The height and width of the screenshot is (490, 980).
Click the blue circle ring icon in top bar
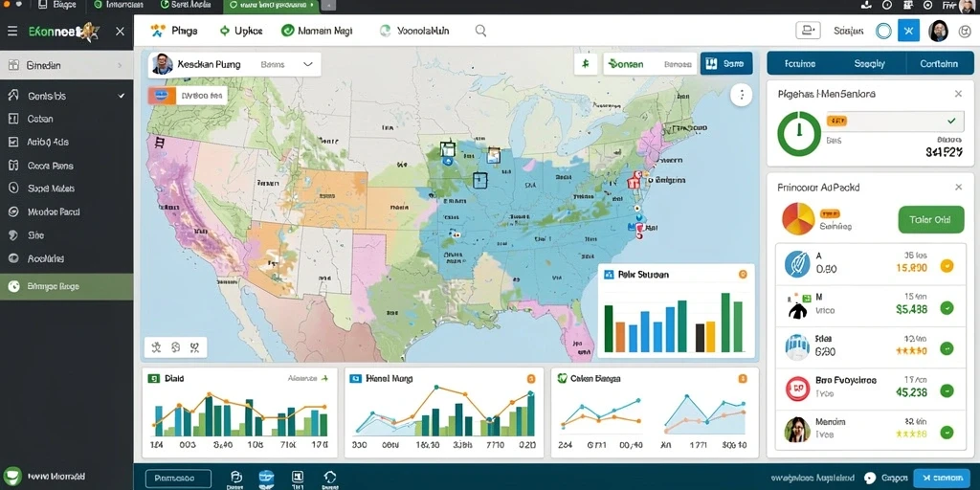click(x=883, y=31)
